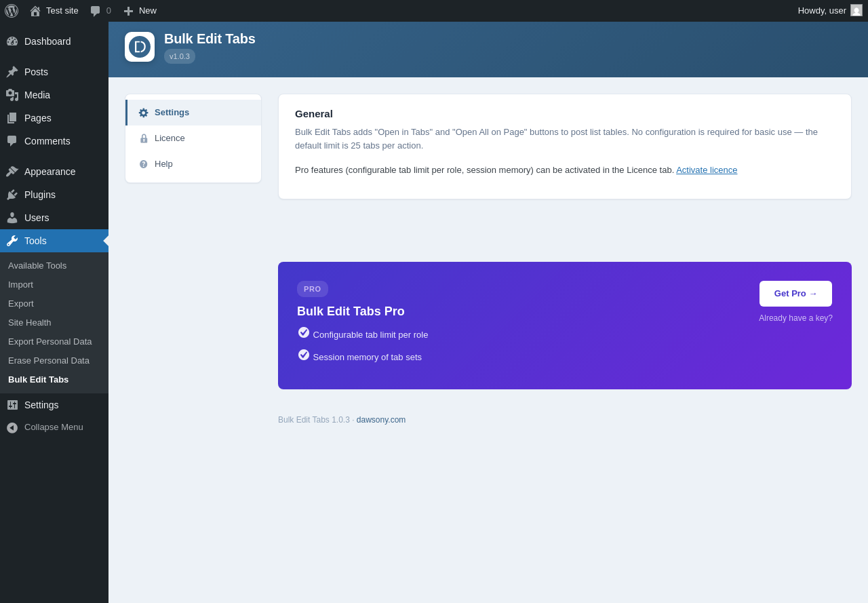The height and width of the screenshot is (603, 868).
Task: Click Already have a key? link
Action: pyautogui.click(x=795, y=318)
